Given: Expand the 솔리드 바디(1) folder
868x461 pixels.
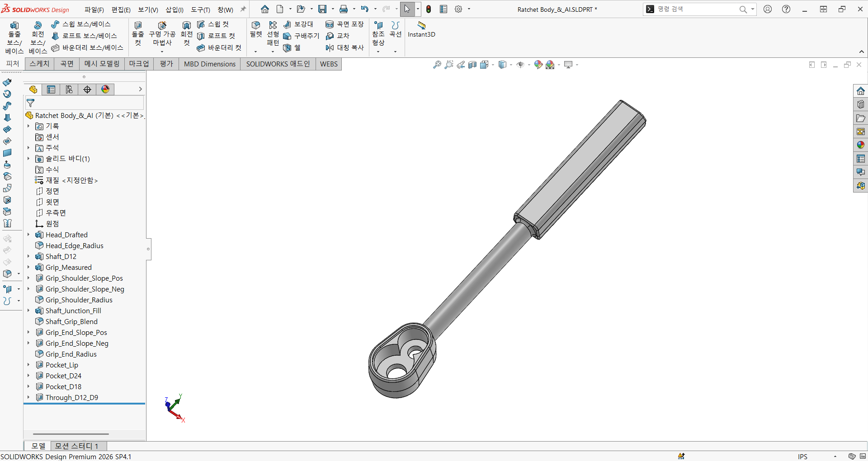Looking at the screenshot, I should [x=28, y=159].
